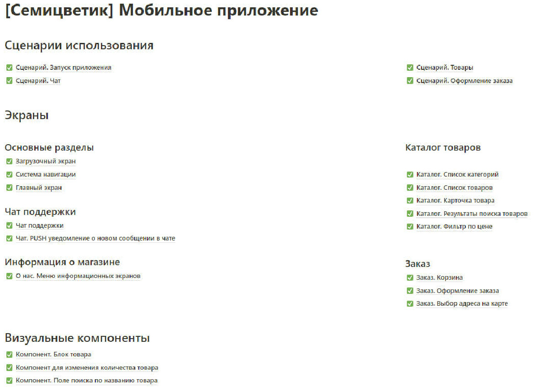Open 'Заказ. Выбор адреса на карте' link

(462, 303)
